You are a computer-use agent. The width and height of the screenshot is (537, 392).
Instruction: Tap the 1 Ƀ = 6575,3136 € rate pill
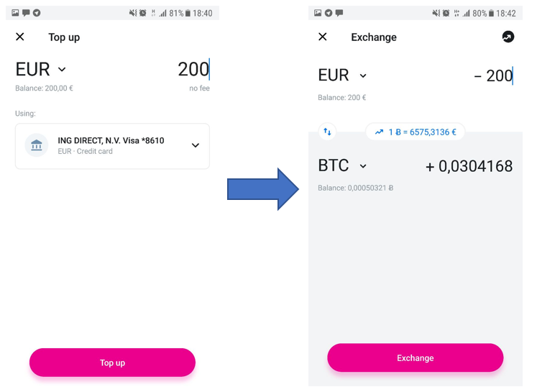pyautogui.click(x=415, y=132)
